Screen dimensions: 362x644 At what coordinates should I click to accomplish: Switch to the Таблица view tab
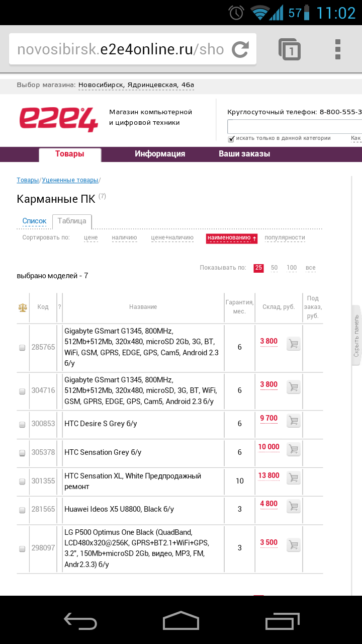(72, 221)
